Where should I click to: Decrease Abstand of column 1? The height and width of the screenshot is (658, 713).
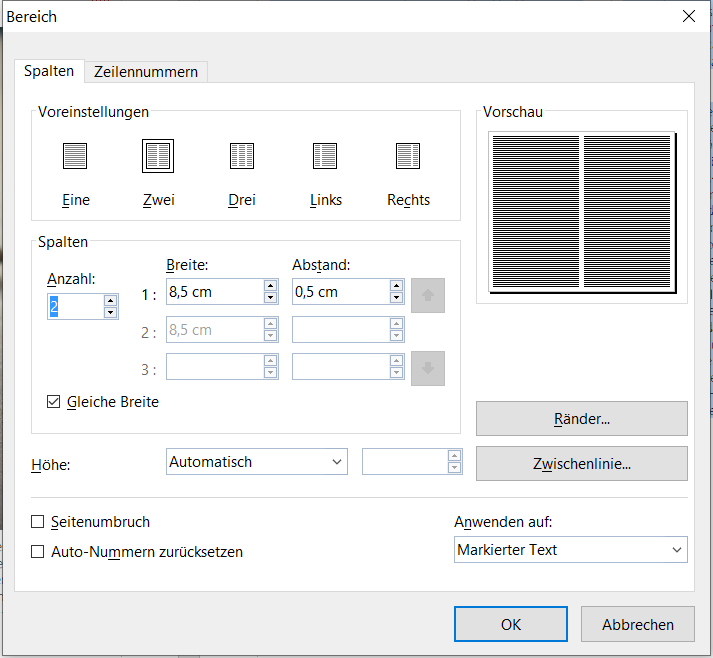(x=397, y=297)
